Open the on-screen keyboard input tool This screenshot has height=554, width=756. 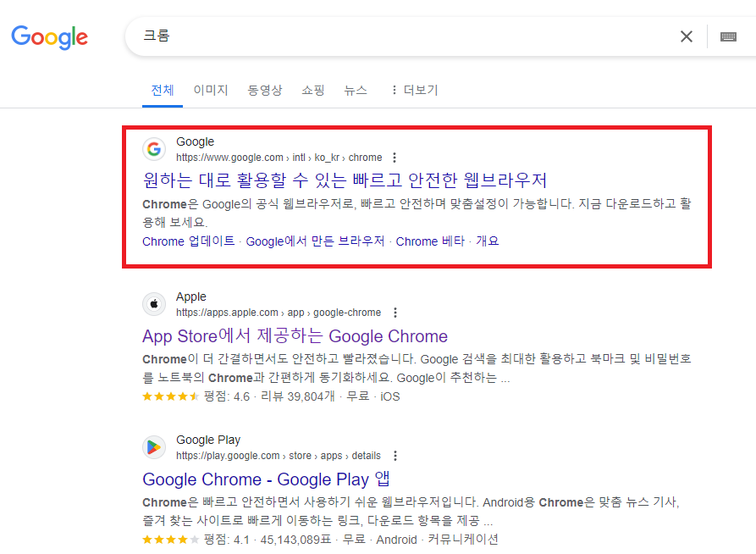tap(728, 36)
